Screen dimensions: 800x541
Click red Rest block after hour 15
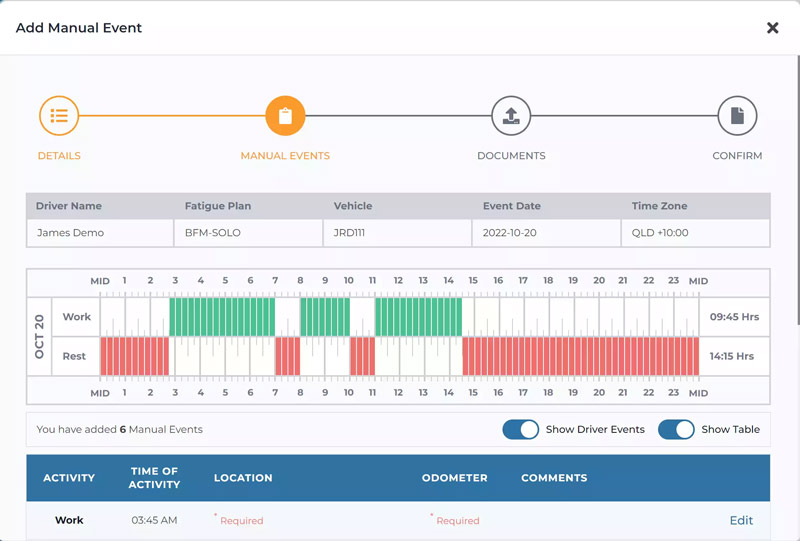580,356
